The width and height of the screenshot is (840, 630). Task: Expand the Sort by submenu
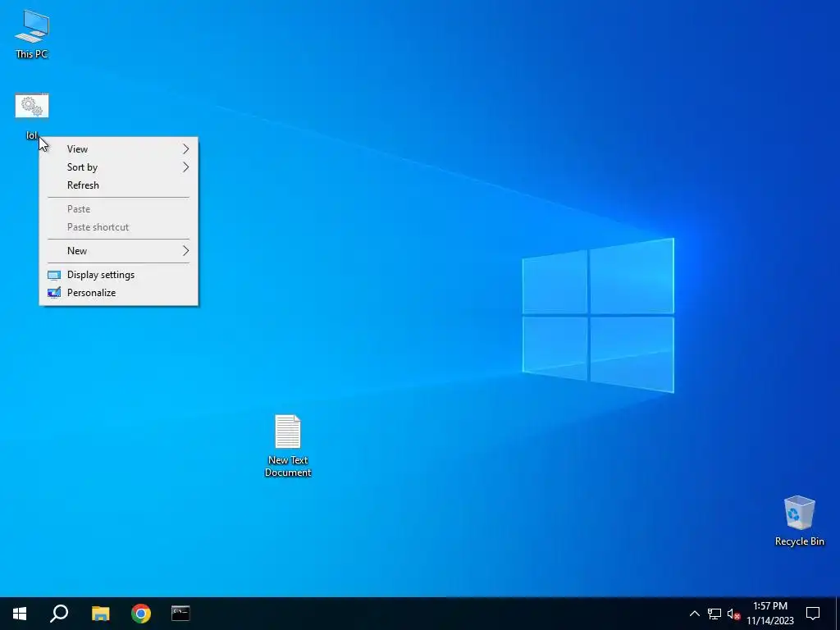click(x=118, y=167)
